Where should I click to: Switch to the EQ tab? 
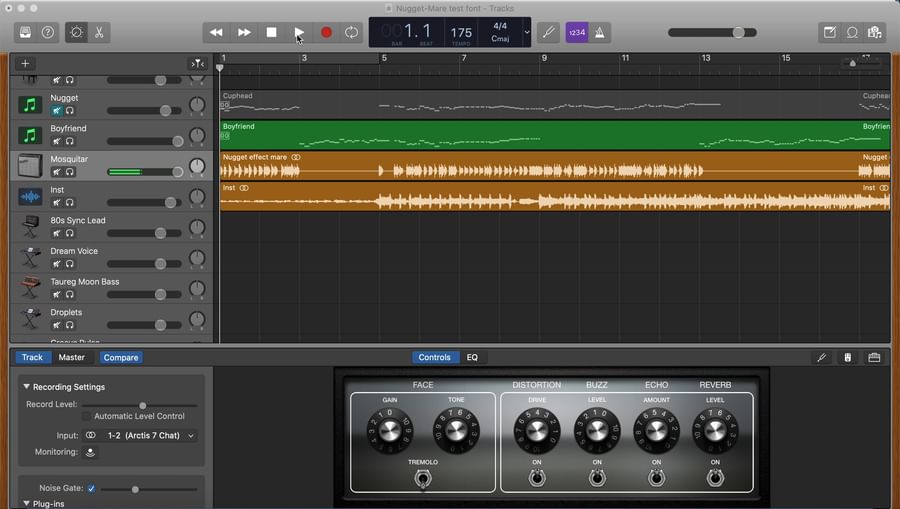tap(472, 358)
